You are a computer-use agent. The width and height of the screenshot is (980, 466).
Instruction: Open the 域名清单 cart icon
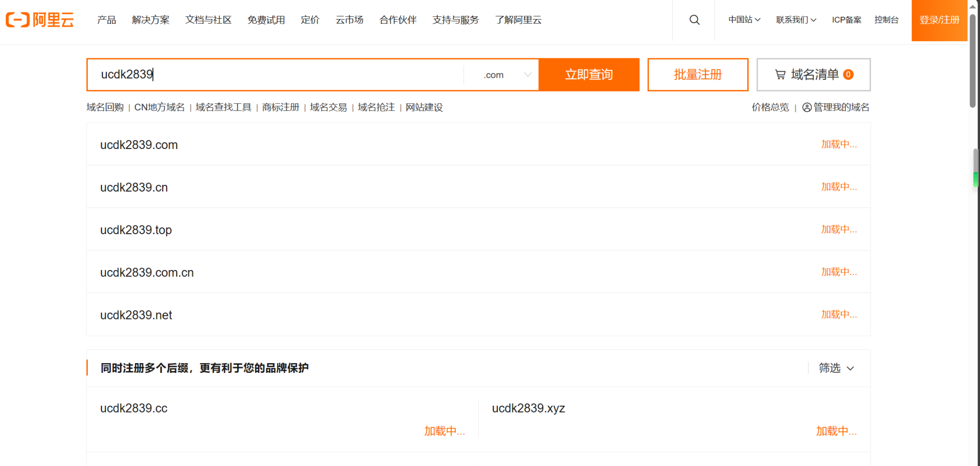point(780,74)
